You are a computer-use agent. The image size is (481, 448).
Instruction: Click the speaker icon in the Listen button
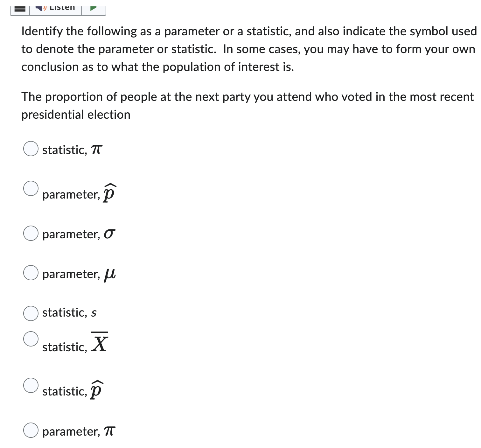tap(42, 8)
